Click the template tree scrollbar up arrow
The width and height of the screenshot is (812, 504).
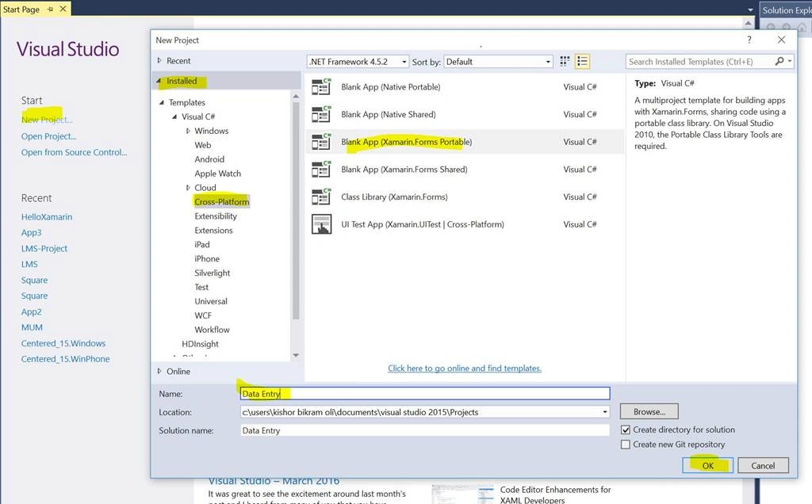click(296, 96)
